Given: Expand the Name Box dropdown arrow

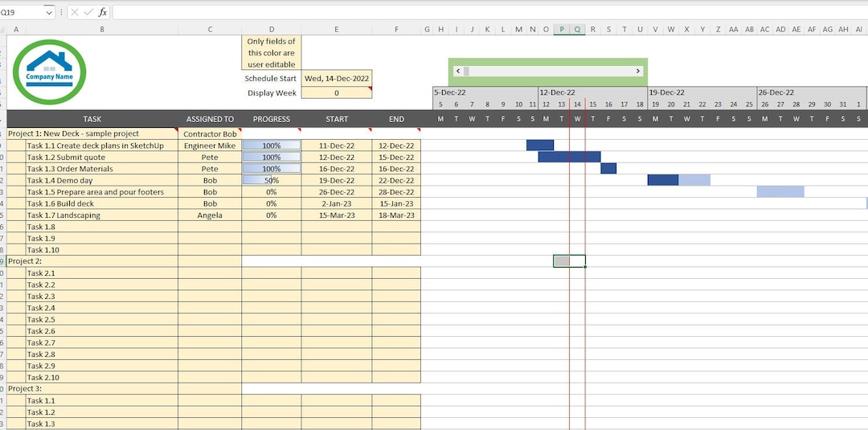Looking at the screenshot, I should click(48, 12).
